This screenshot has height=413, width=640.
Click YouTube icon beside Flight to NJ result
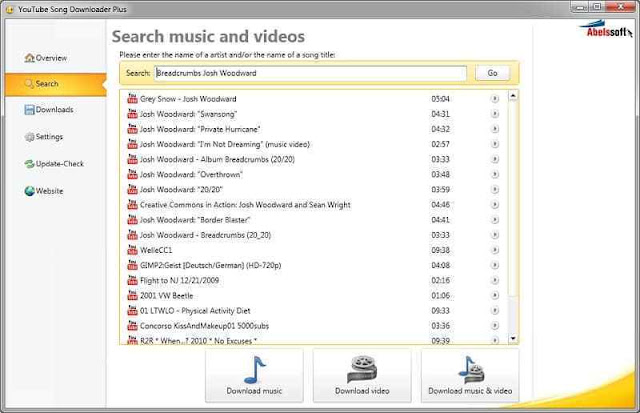tap(132, 280)
